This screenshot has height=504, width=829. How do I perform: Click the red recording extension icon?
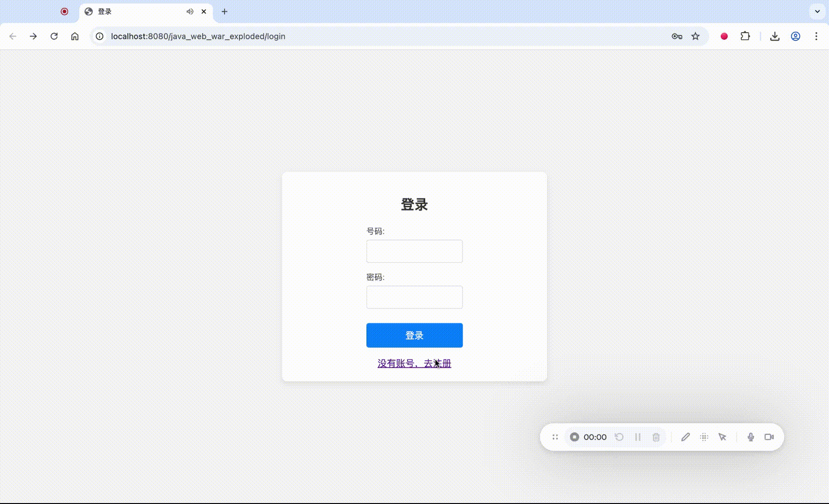pyautogui.click(x=724, y=36)
